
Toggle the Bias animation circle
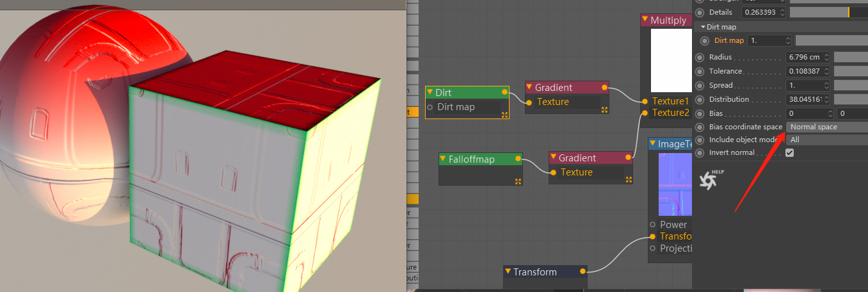pyautogui.click(x=699, y=113)
